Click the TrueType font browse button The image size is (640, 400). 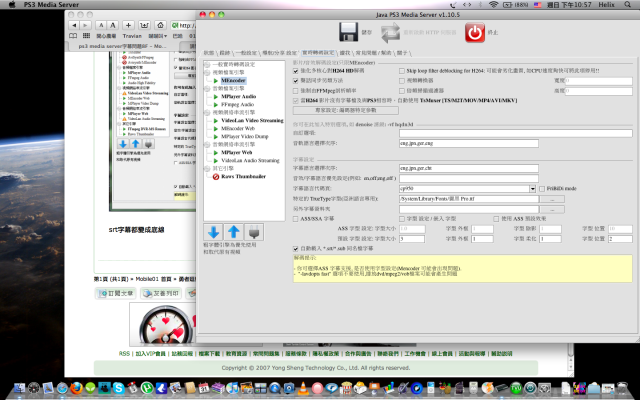tap(552, 199)
